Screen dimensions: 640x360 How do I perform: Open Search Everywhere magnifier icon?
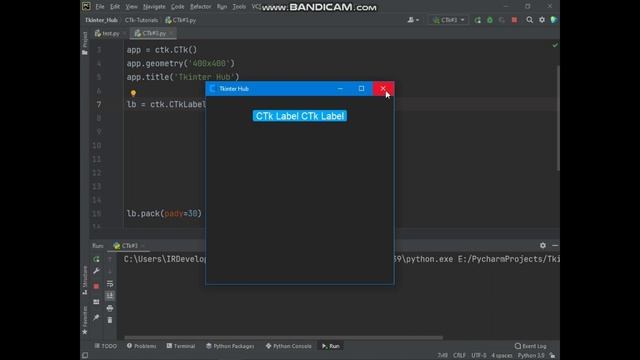(529, 20)
